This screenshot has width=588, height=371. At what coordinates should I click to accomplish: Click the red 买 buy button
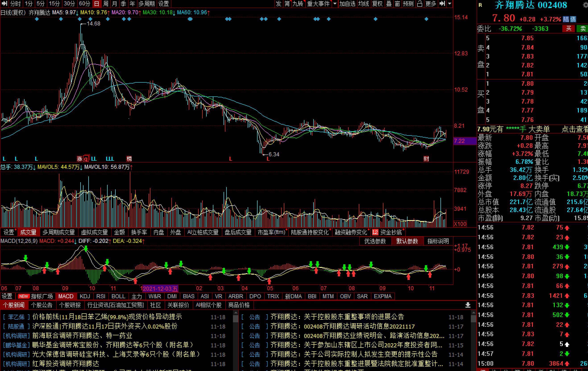point(568,29)
